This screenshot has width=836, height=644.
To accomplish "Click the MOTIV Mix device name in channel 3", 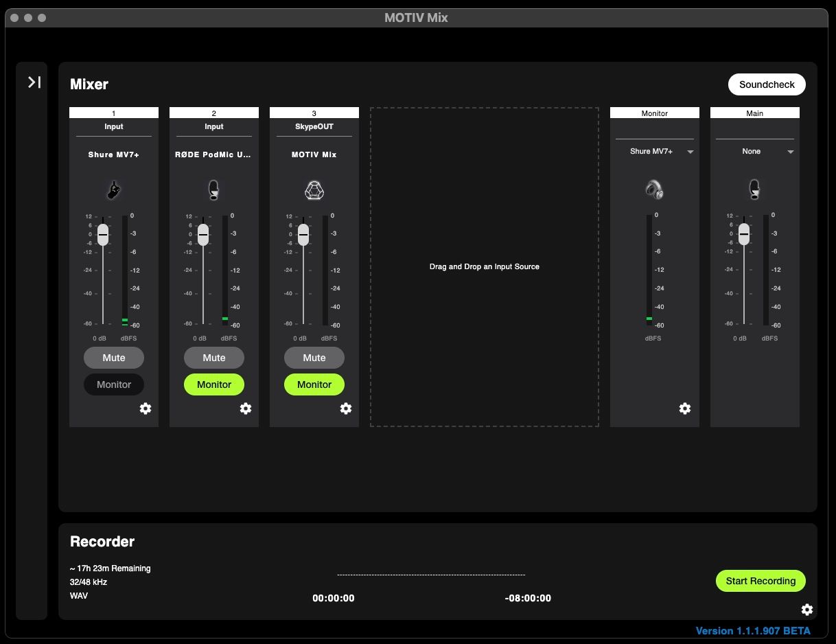I will (x=314, y=154).
